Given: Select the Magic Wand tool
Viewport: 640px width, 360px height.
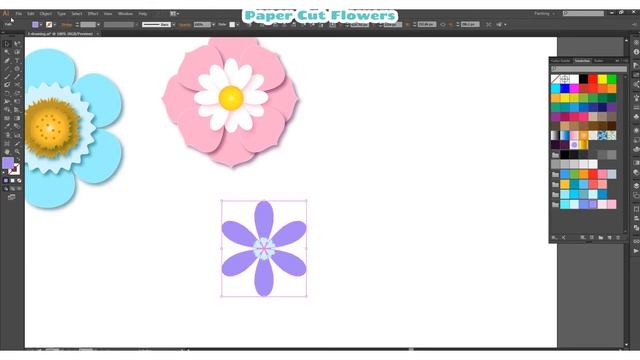Looking at the screenshot, I should 7,52.
